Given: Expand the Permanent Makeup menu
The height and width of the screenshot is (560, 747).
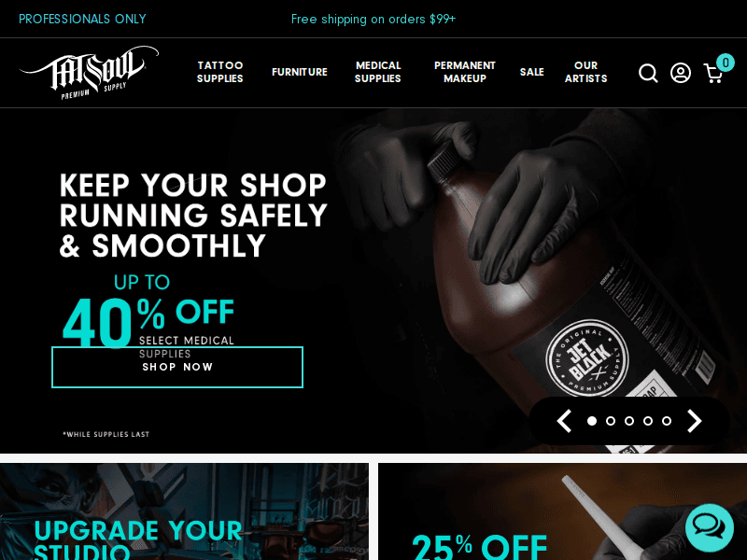Looking at the screenshot, I should (465, 72).
